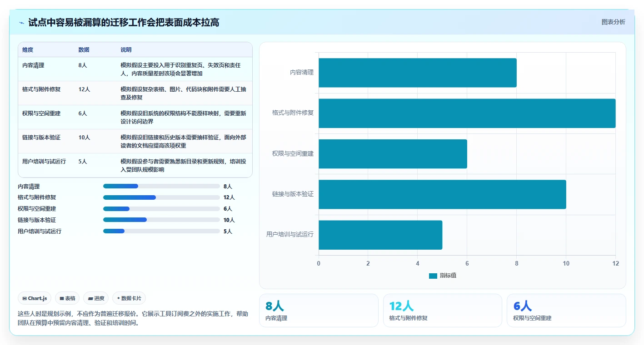Select the 表格 tag chip
Screen dimensions: 644x345
(x=67, y=298)
